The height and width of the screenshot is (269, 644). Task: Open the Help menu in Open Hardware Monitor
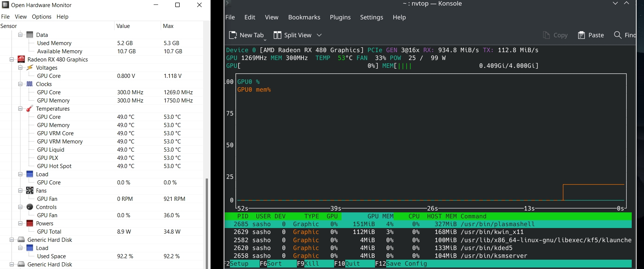pos(63,17)
